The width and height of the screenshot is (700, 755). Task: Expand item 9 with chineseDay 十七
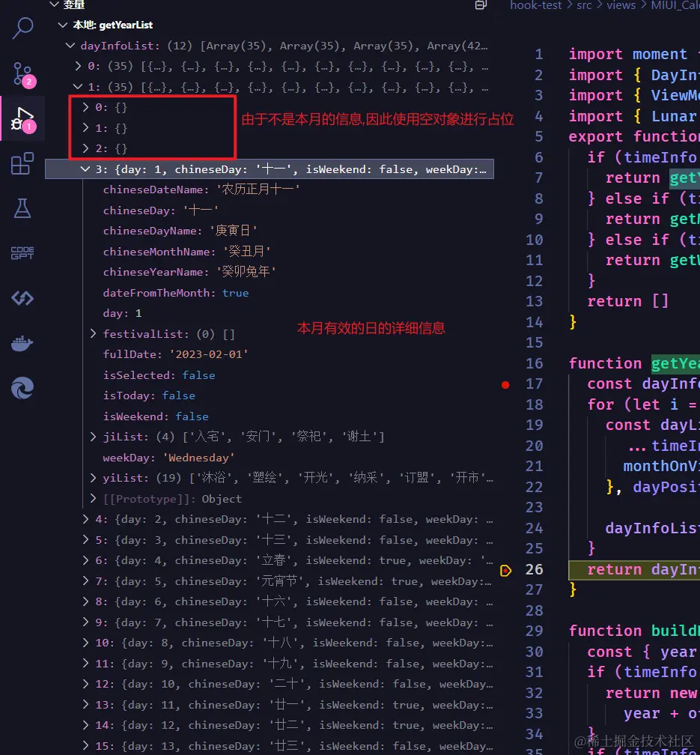85,622
